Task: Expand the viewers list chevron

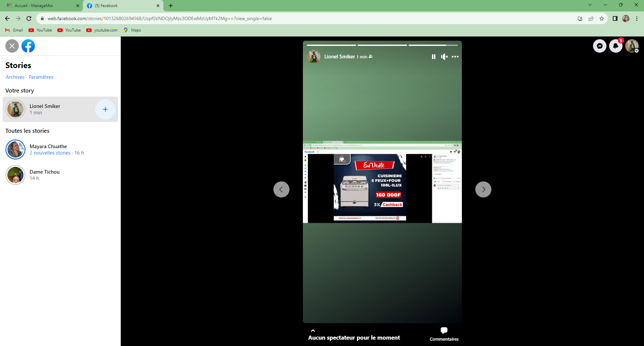Action: coord(313,331)
